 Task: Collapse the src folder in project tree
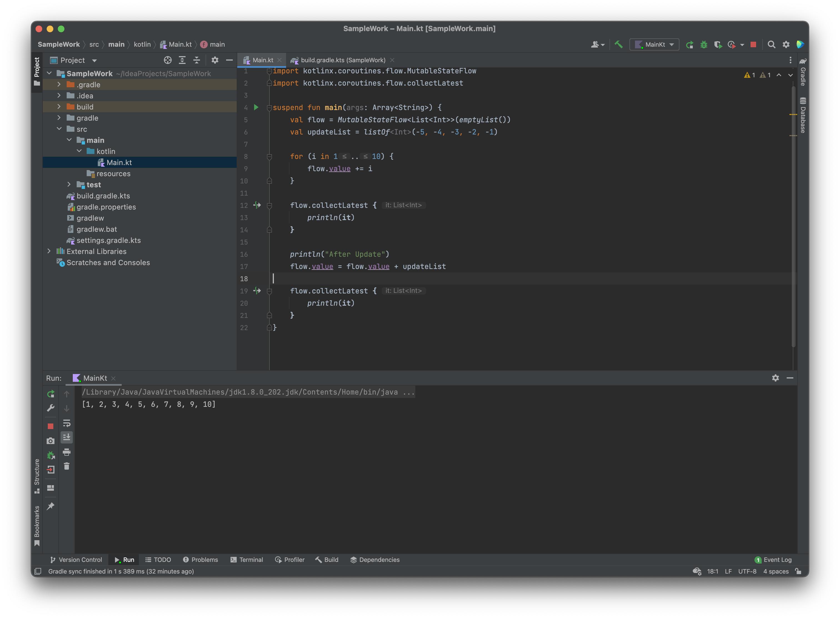59,129
